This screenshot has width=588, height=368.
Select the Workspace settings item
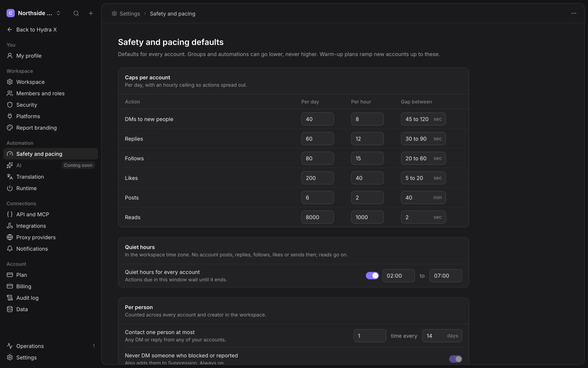[50, 82]
